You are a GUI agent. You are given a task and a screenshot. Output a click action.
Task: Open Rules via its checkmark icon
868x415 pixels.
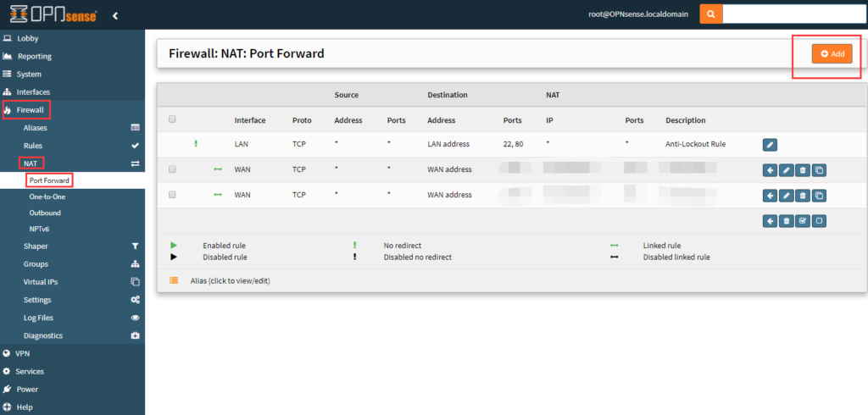coord(135,146)
